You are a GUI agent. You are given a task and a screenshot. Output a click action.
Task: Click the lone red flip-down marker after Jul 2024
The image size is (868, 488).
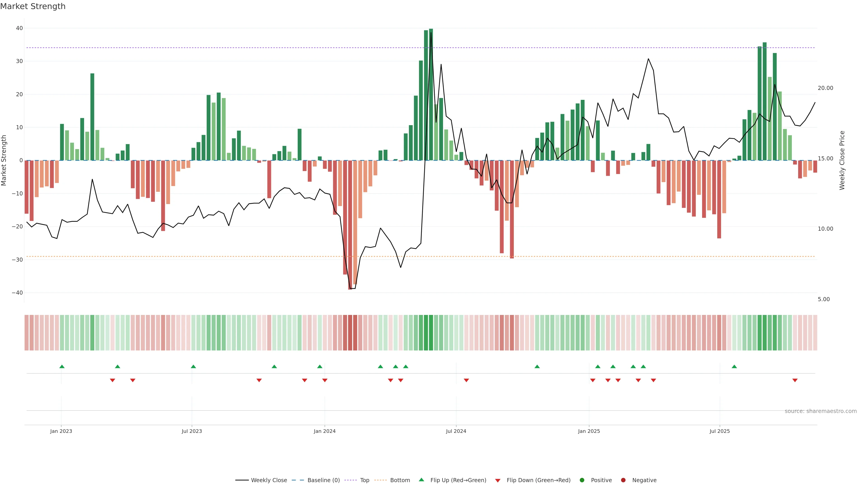click(x=466, y=380)
